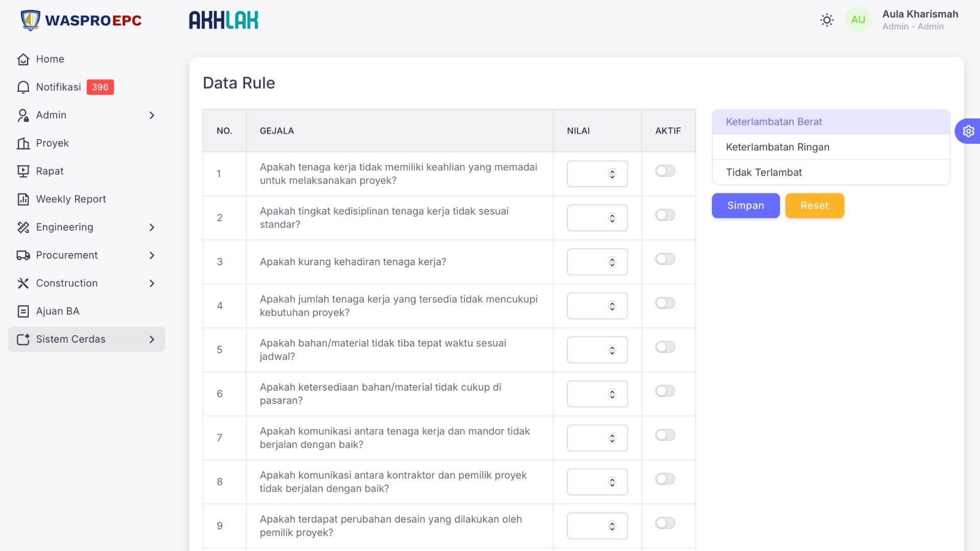Open the floating settings gear button
Viewport: 980px width, 551px height.
(x=968, y=131)
